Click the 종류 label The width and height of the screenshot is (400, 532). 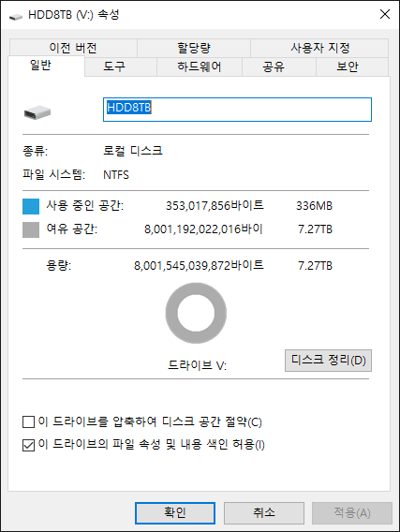pos(36,151)
